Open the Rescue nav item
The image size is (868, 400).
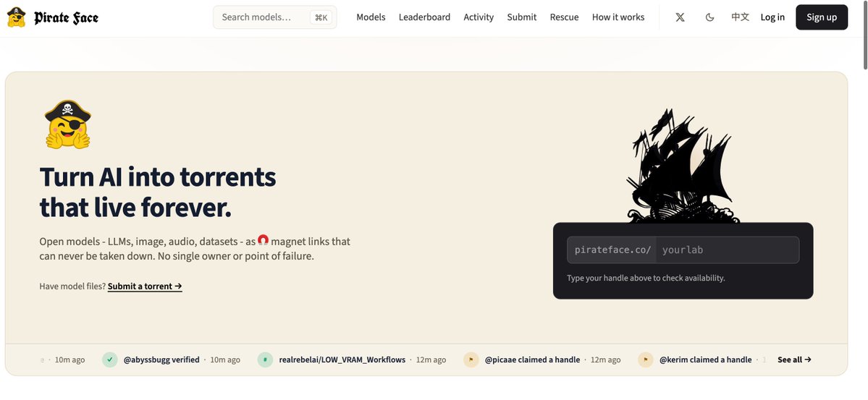coord(564,17)
